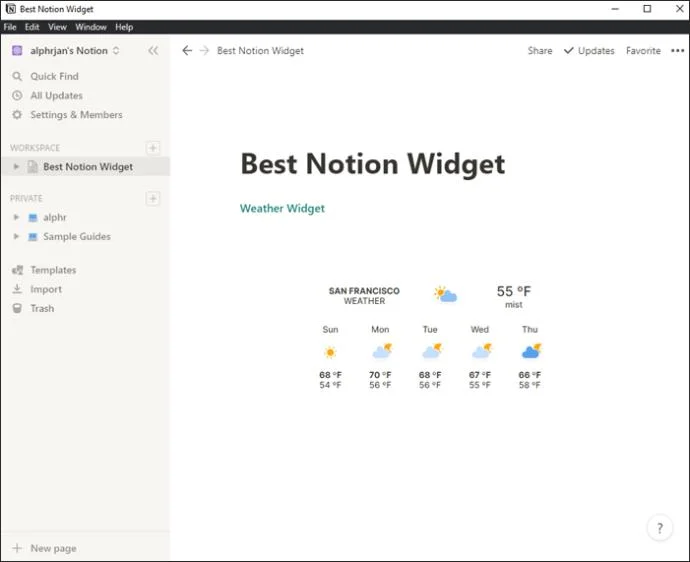Click the Best Notion Widget page document icon
This screenshot has width=690, height=562.
[33, 167]
